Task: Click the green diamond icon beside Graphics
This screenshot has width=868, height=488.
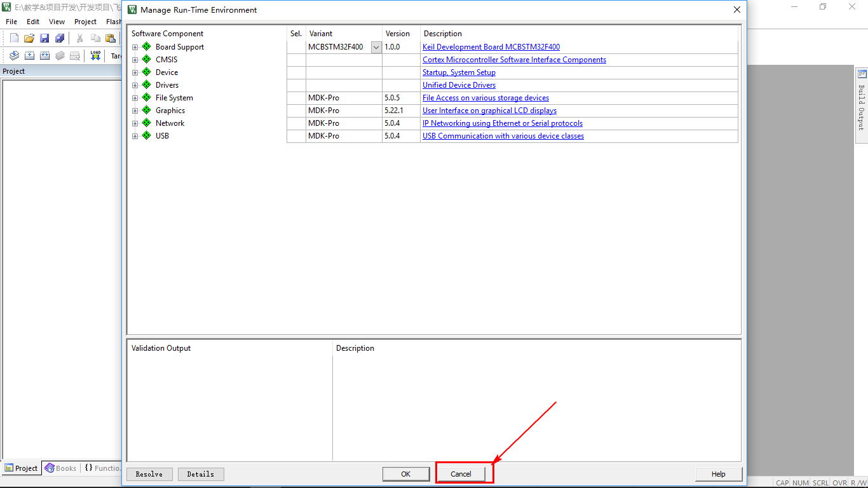Action: click(x=146, y=110)
